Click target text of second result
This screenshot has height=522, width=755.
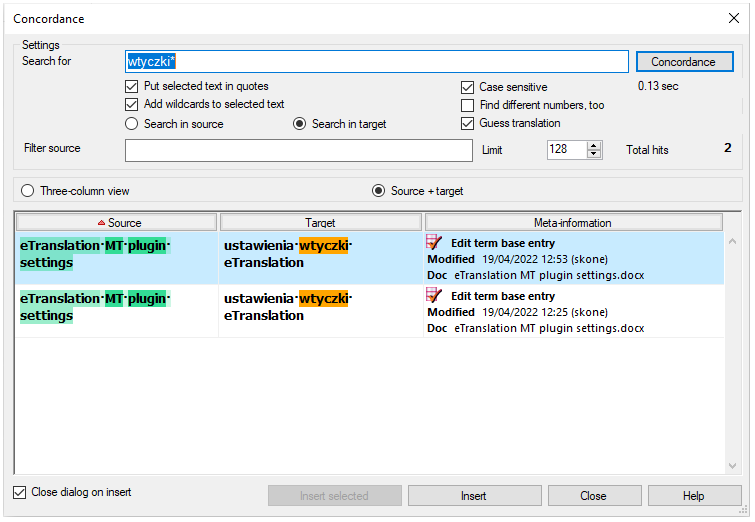point(288,307)
